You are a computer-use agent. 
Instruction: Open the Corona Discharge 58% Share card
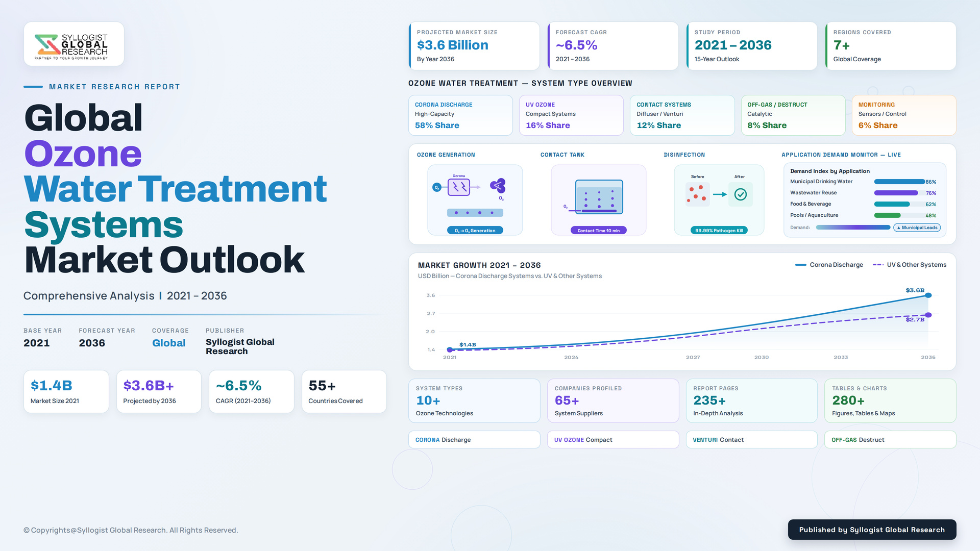click(460, 115)
